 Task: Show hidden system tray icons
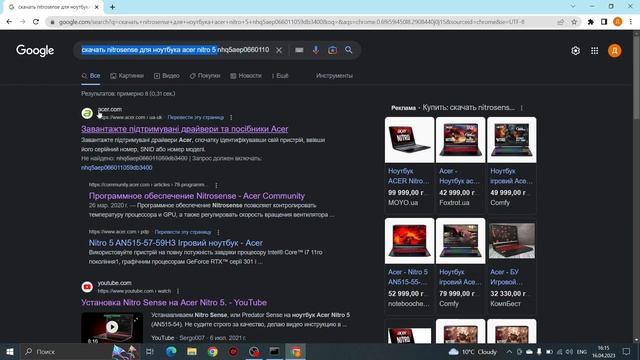pyautogui.click(x=509, y=351)
